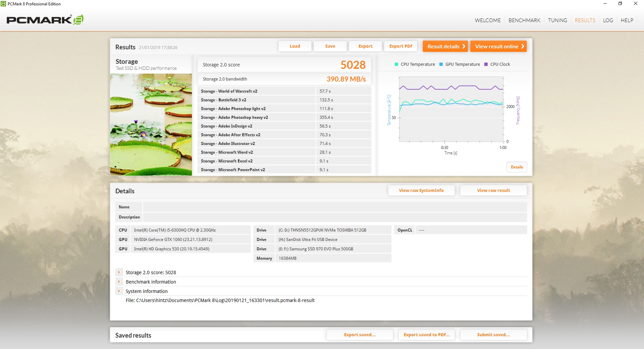The height and width of the screenshot is (349, 644).
Task: Open the Log tab
Action: pos(608,20)
